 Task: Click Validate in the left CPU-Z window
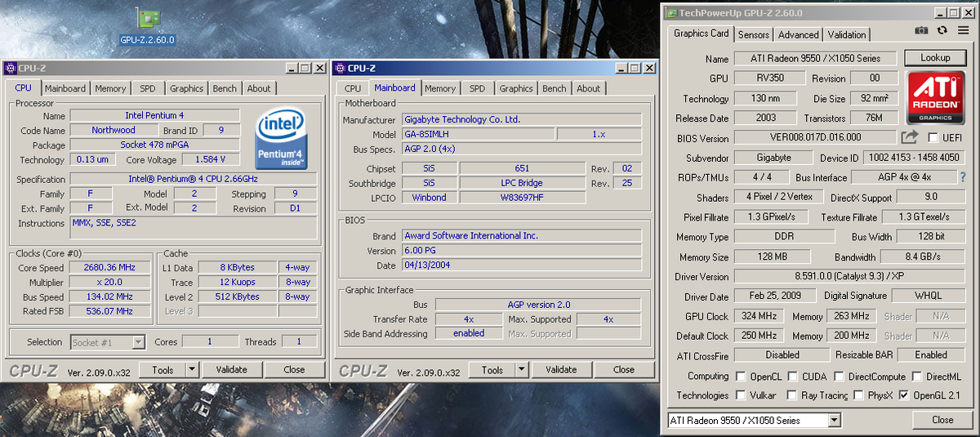point(231,369)
